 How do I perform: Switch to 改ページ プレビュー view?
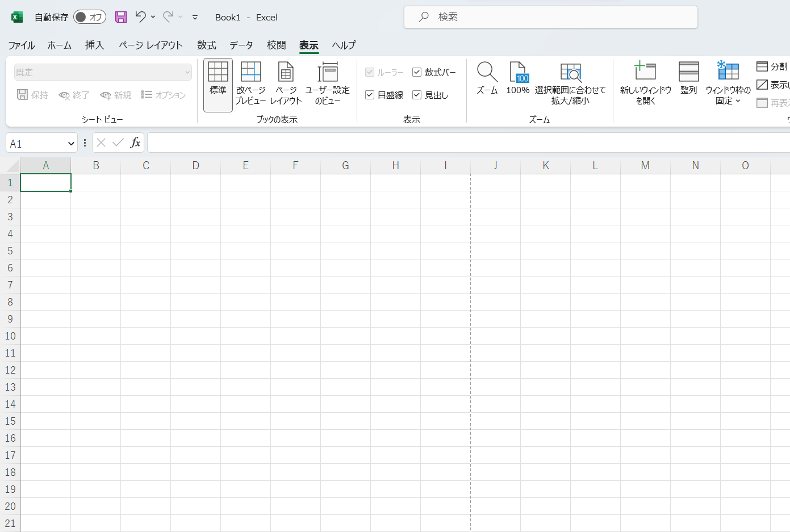[x=250, y=85]
